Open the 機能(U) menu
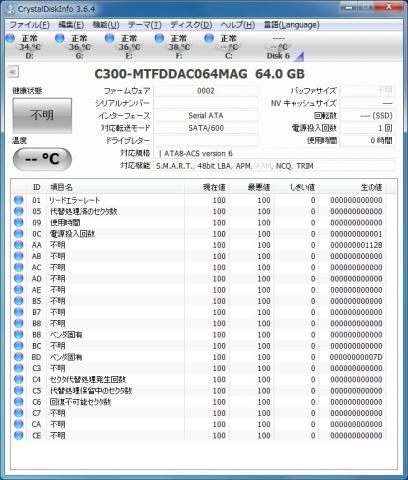 (106, 25)
